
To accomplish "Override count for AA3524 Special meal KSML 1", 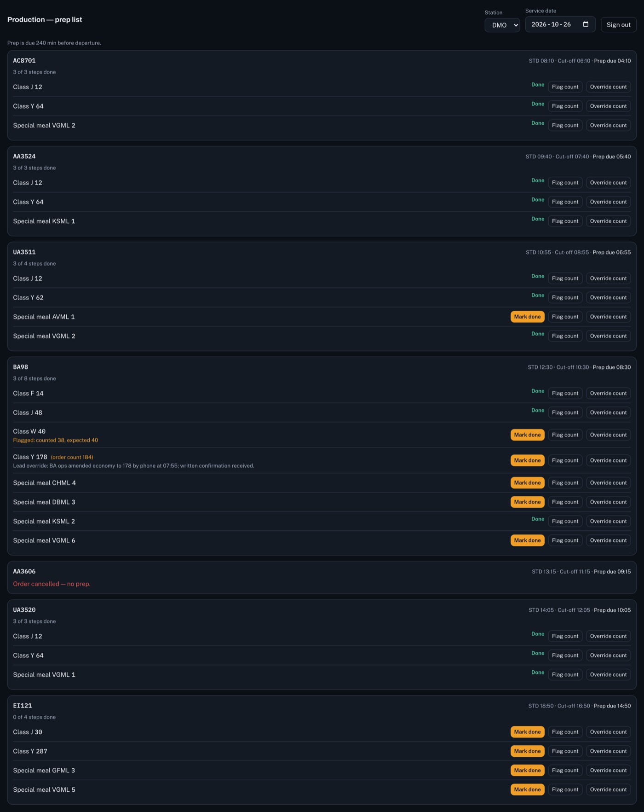I will (609, 221).
